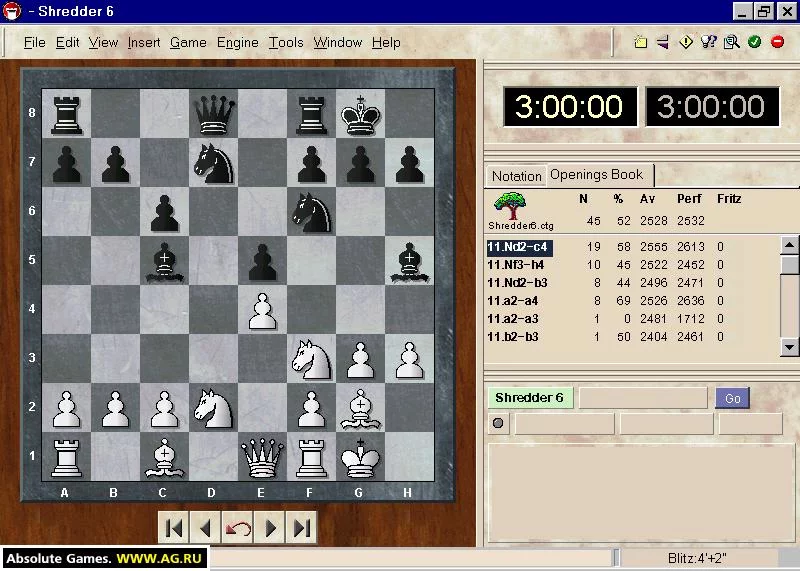Click the red stop icon
The width and height of the screenshot is (800, 571).
(777, 42)
